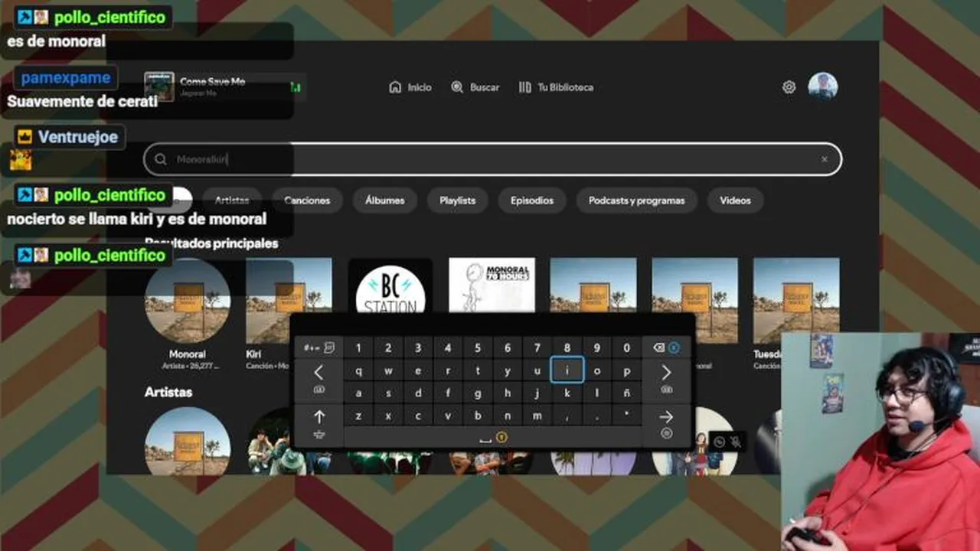The image size is (980, 551).
Task: Open Buscar in the top navigation
Action: point(475,87)
